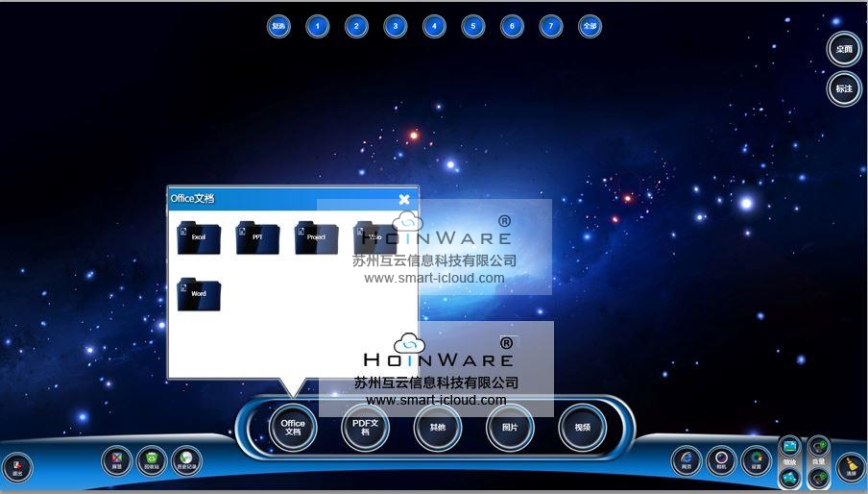
Task: Click the 桌面 desktop button
Action: tap(844, 49)
